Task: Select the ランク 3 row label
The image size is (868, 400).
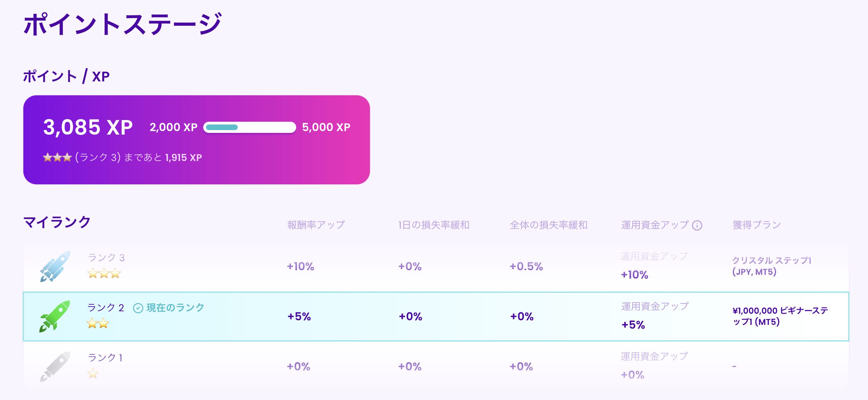Action: coord(106,258)
